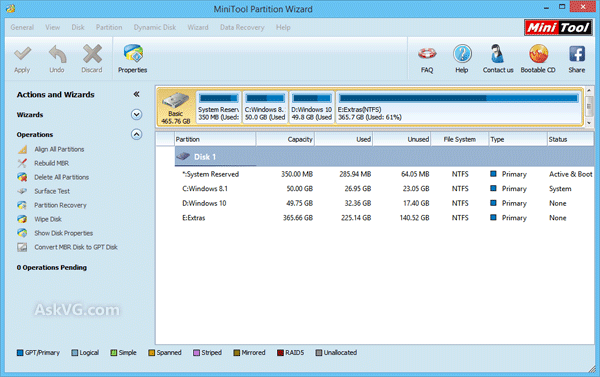The image size is (600, 377).
Task: Click the MiniTool logo
Action: point(558,28)
